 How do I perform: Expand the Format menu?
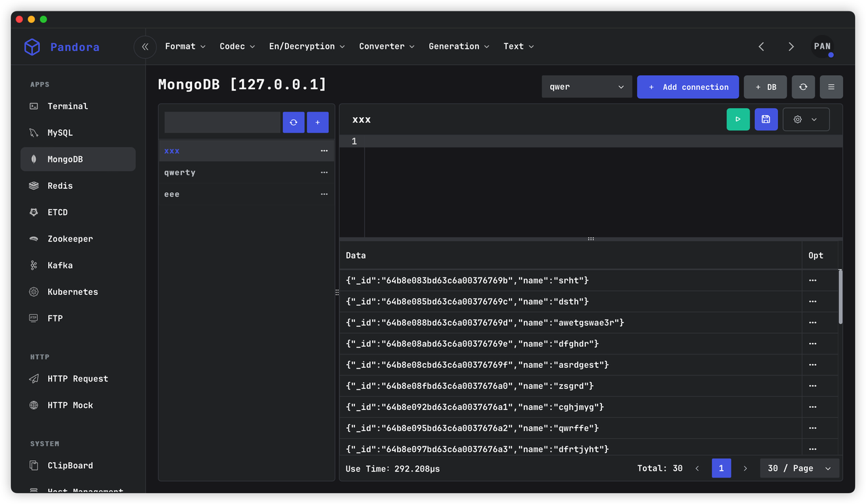185,47
